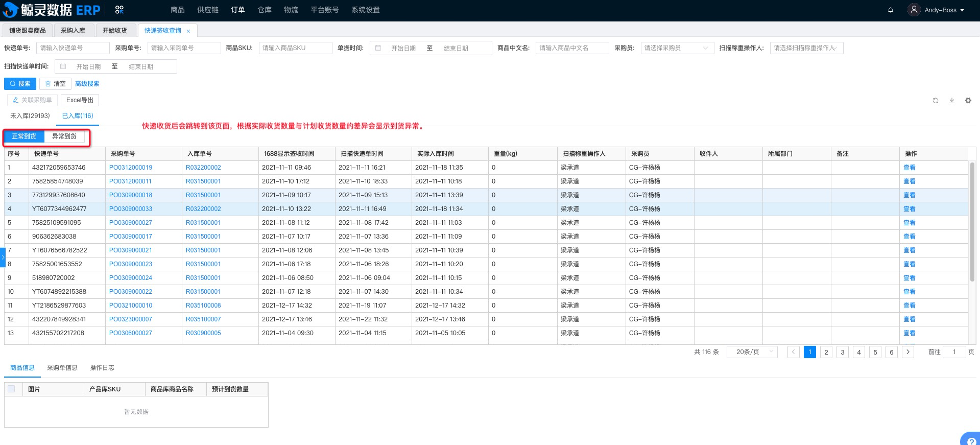This screenshot has width=980, height=445.
Task: Open the 扫描称重操作人 dropdown
Action: pos(806,48)
